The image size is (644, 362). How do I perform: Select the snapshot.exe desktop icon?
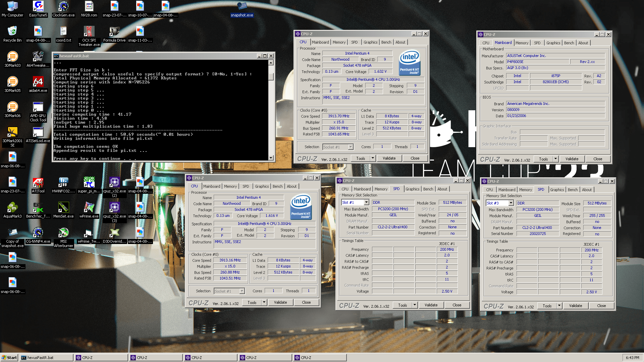[242, 9]
